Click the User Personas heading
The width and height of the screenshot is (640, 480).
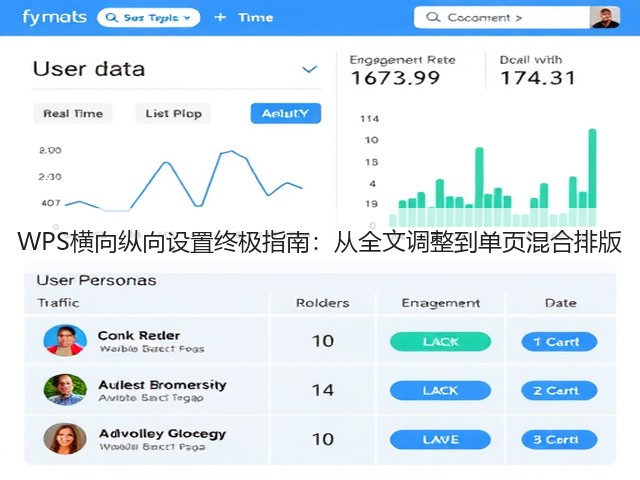point(96,280)
